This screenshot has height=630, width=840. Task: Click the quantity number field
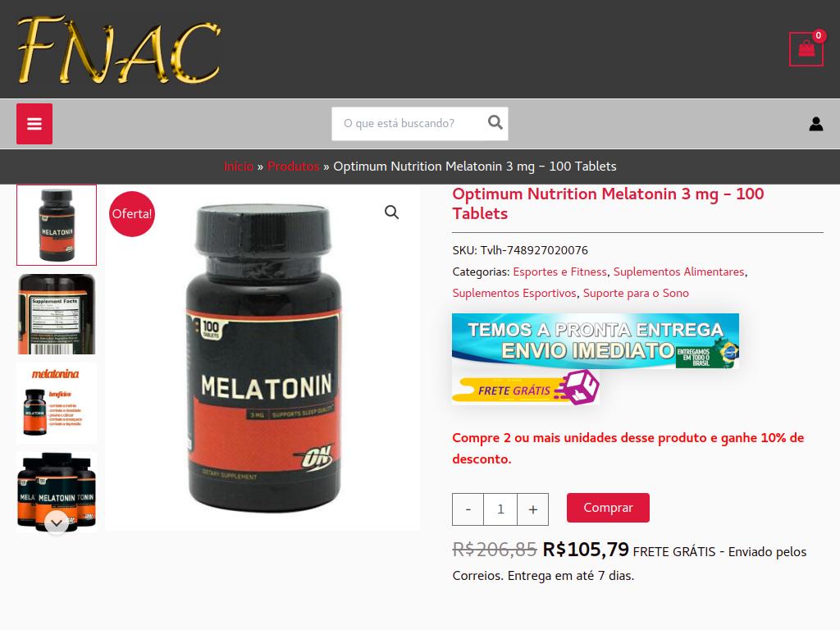[x=500, y=509]
